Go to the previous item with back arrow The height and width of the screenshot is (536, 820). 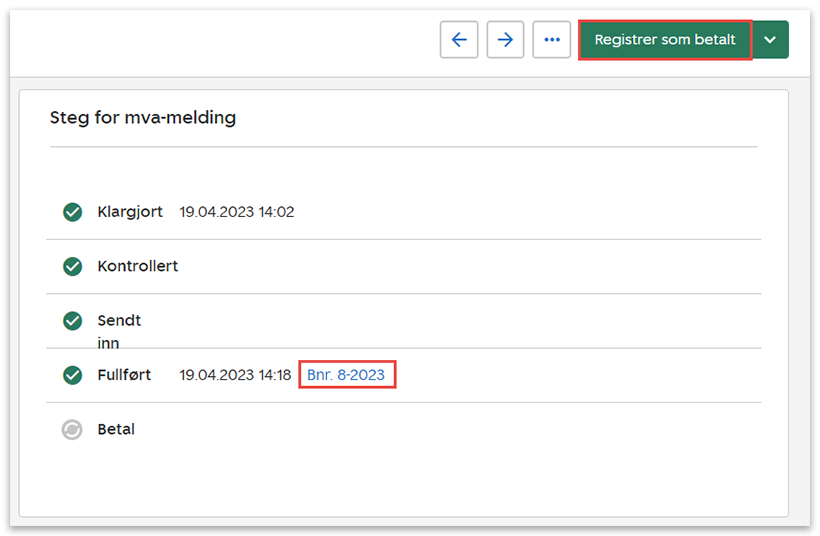point(459,40)
